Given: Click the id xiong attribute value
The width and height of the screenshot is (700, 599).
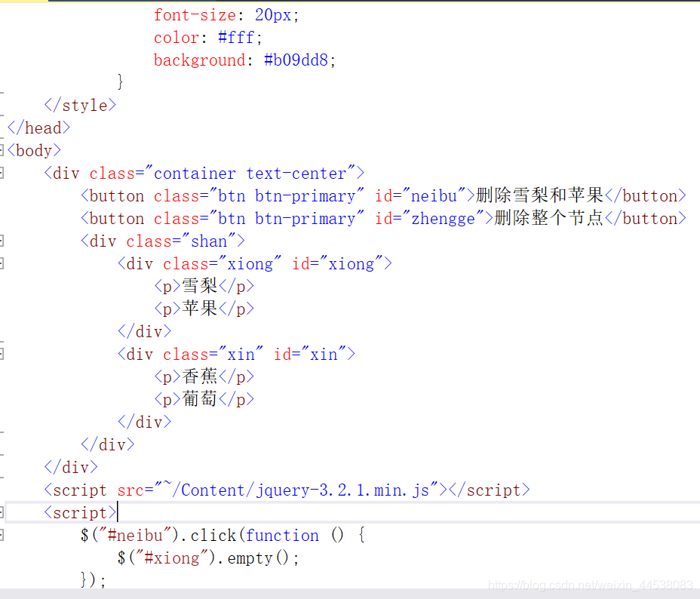Looking at the screenshot, I should point(352,264).
